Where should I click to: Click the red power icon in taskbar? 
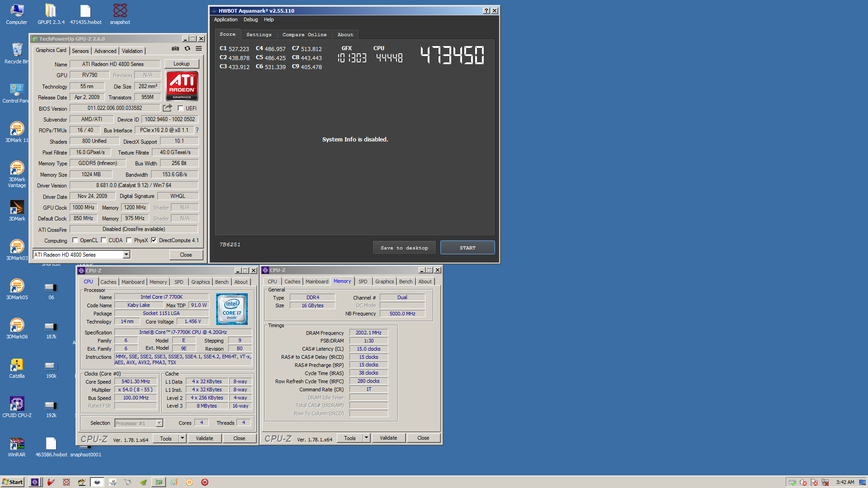(x=205, y=482)
